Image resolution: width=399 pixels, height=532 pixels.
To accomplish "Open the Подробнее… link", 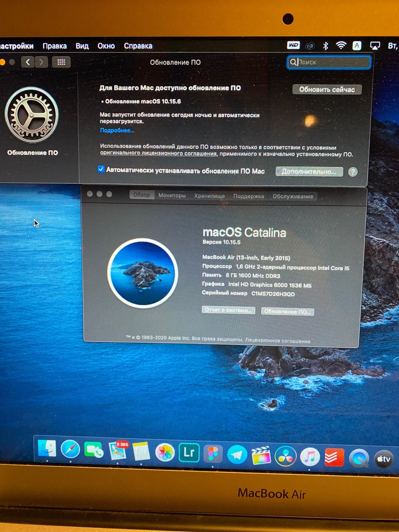I will click(x=117, y=131).
